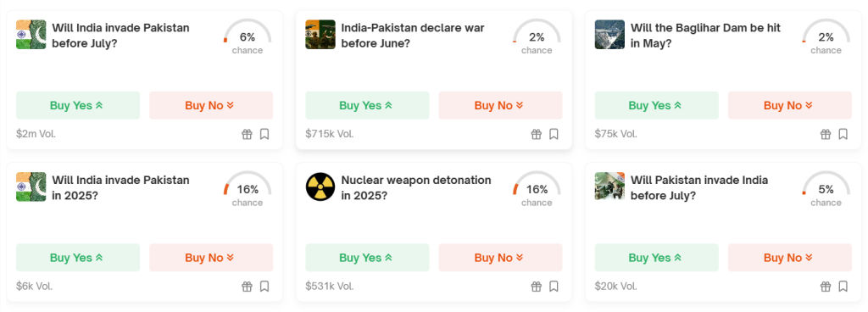
Task: Open Will Pakistan invade India before July title
Action: [x=699, y=187]
